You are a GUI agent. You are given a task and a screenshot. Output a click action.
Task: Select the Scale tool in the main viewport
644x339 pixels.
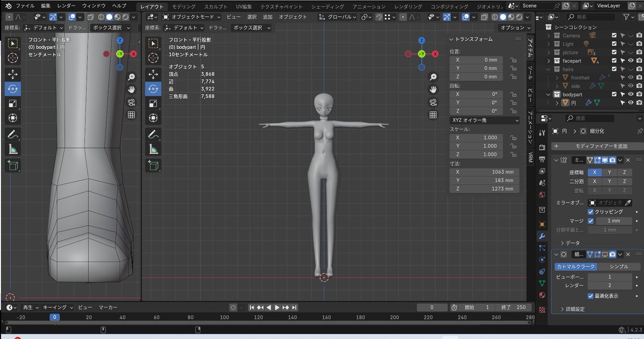(153, 103)
